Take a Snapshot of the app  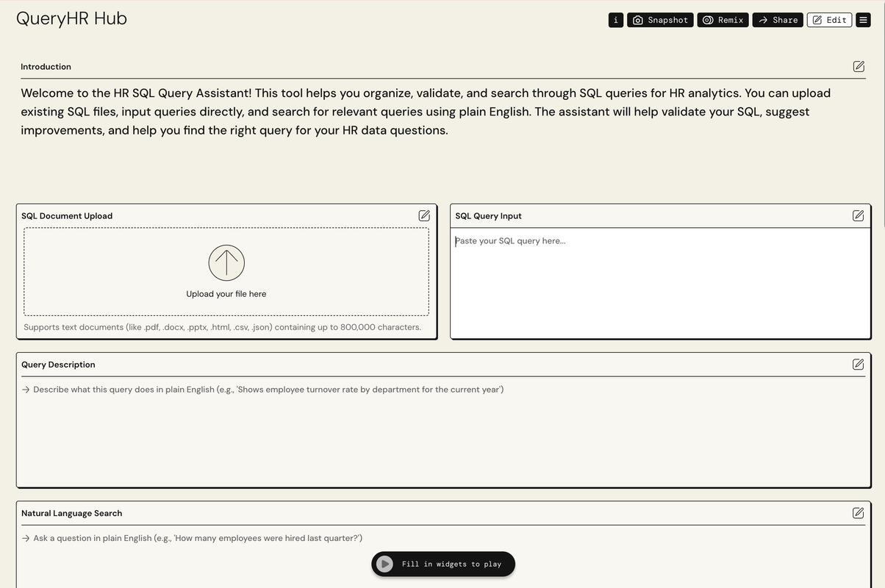coord(660,20)
